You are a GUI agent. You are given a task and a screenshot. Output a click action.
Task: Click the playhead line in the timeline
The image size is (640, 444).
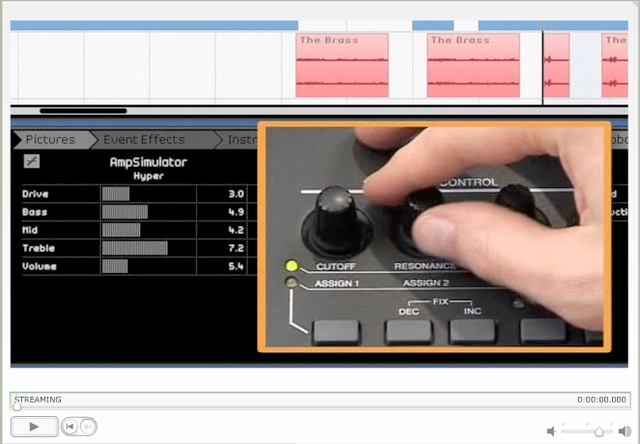pyautogui.click(x=543, y=66)
